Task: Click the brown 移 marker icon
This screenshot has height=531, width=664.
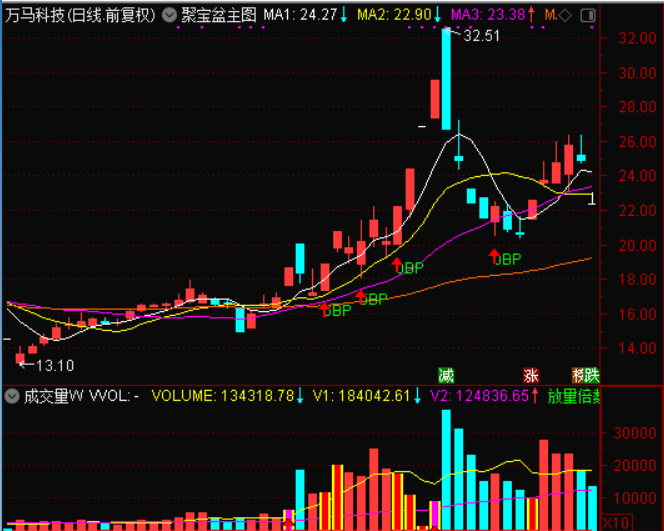Action: 578,376
